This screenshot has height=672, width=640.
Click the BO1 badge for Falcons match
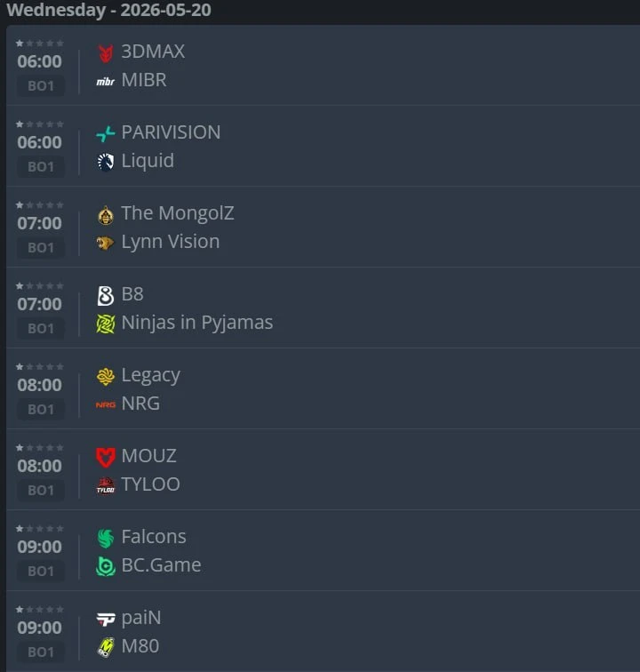(41, 572)
